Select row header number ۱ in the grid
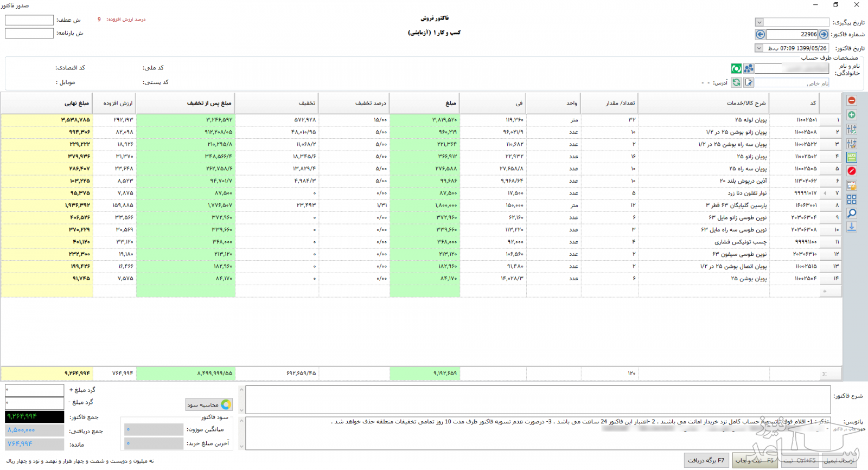Screen dimensions: 868x470 click(x=831, y=120)
